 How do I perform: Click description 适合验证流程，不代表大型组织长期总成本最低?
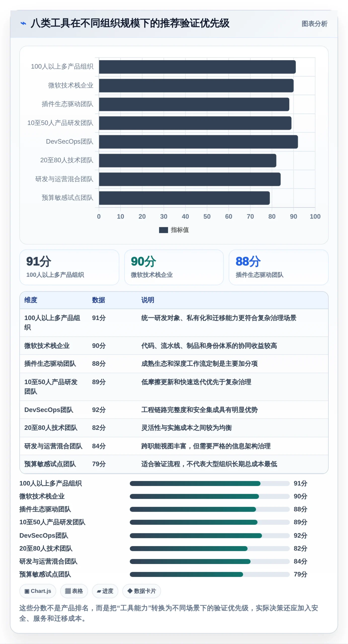(x=209, y=464)
